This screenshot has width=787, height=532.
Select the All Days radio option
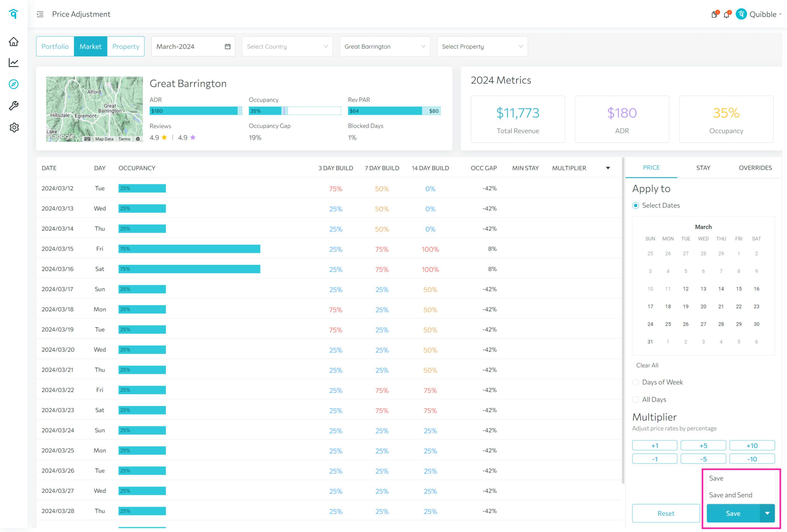pos(636,399)
